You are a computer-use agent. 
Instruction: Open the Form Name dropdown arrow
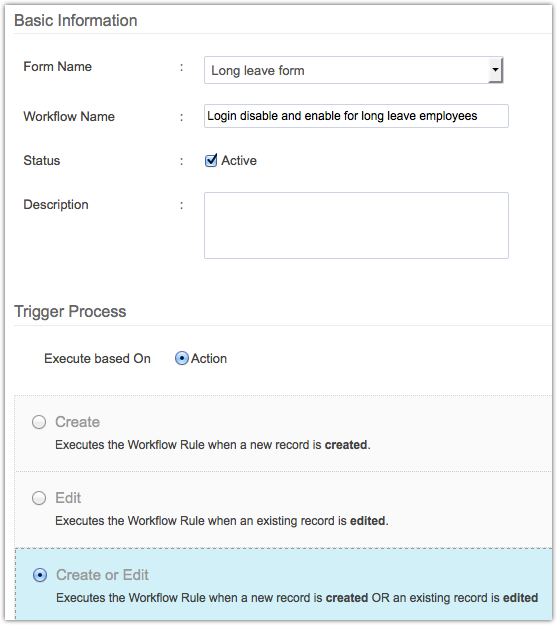click(495, 70)
